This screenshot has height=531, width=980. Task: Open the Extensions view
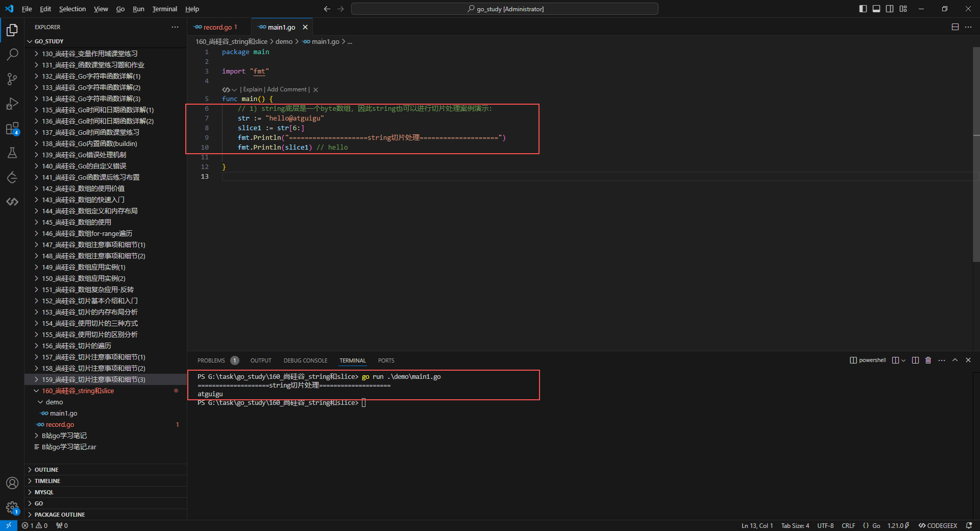(x=12, y=129)
